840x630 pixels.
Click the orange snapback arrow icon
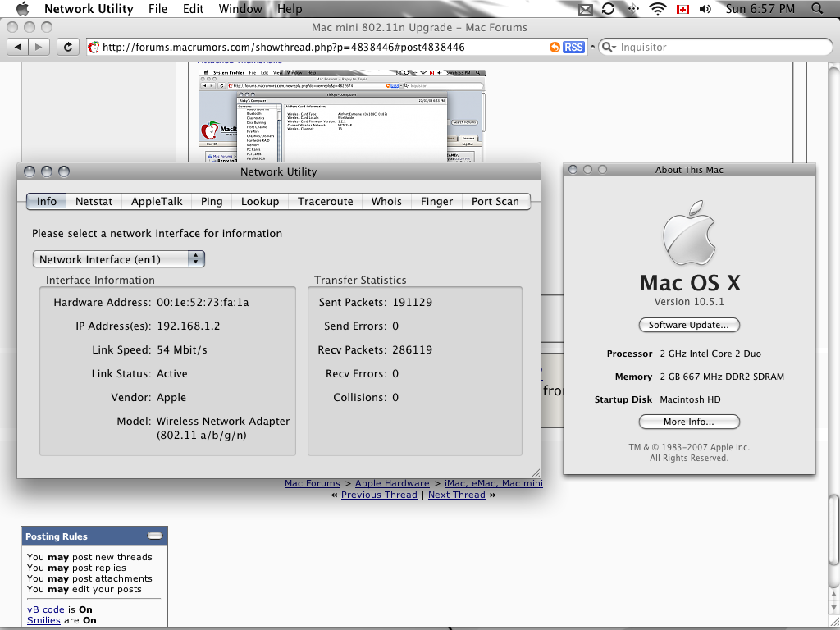(555, 47)
